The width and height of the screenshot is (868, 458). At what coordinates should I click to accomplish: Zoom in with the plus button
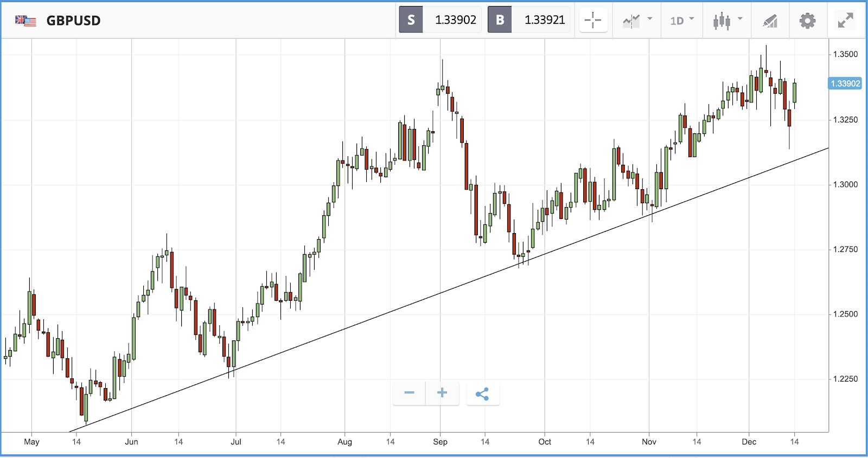(x=442, y=393)
